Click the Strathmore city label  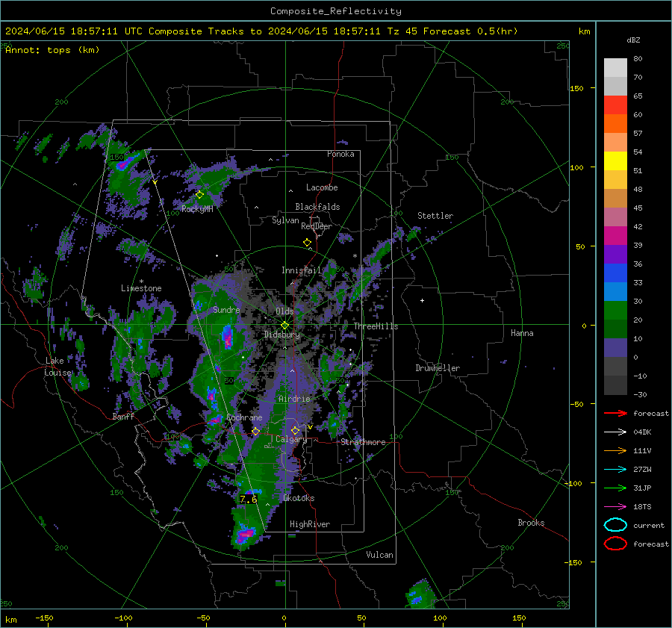(x=363, y=442)
